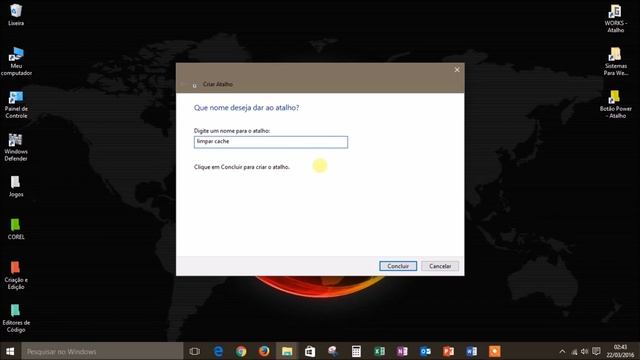Select the Meu computador desktop icon
The image size is (640, 360).
tap(16, 62)
